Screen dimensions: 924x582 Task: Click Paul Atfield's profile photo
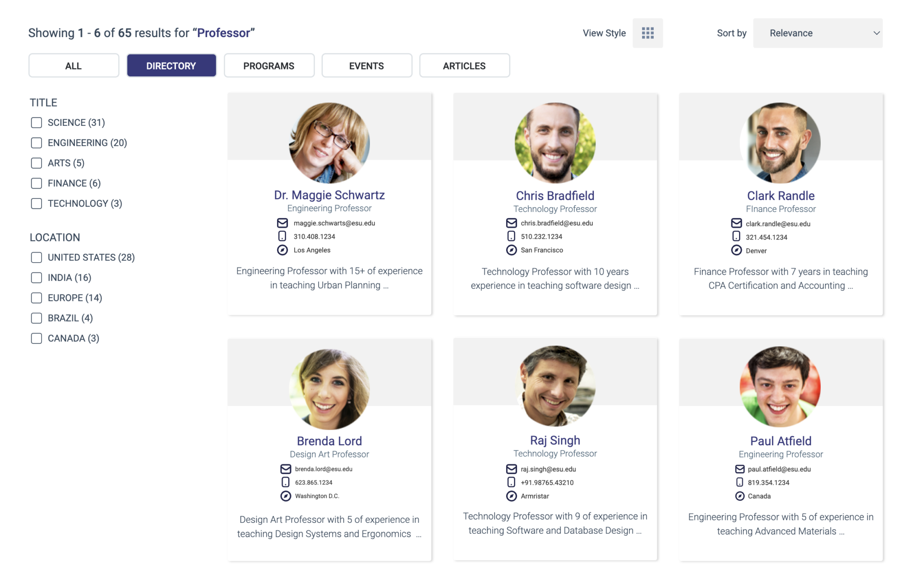pos(780,385)
